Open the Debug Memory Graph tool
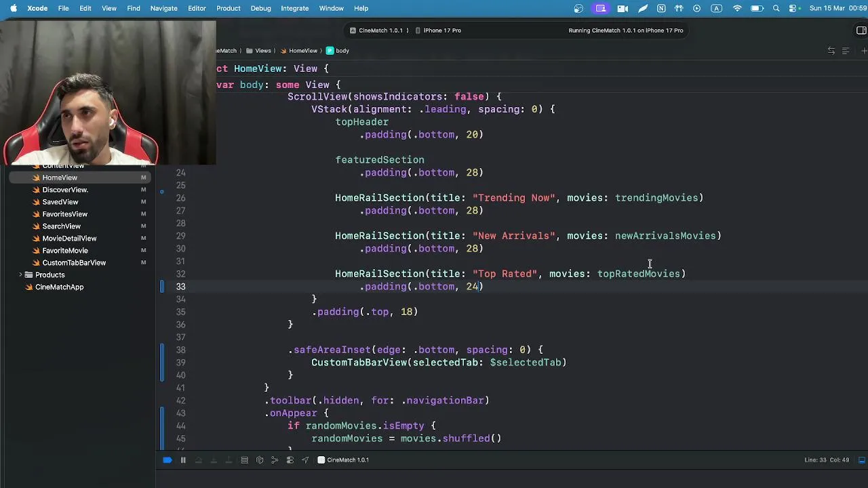 tap(260, 460)
